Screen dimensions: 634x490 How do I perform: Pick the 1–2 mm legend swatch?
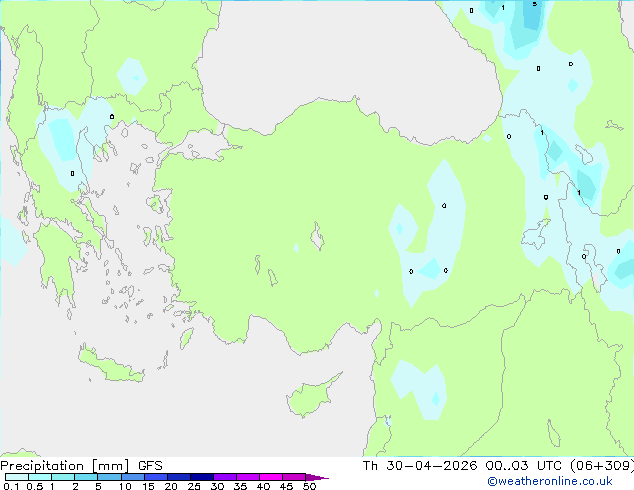click(x=63, y=477)
